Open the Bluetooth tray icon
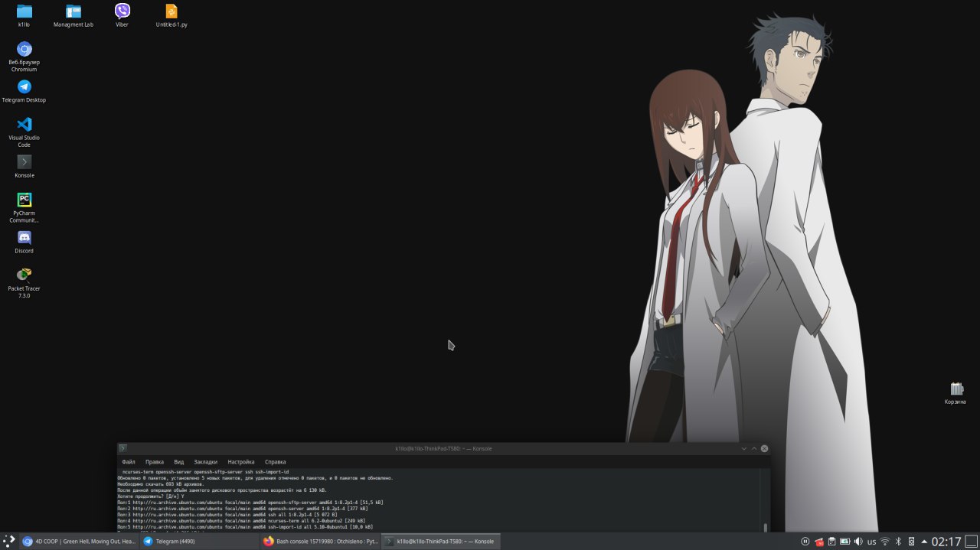980x550 pixels. click(898, 542)
